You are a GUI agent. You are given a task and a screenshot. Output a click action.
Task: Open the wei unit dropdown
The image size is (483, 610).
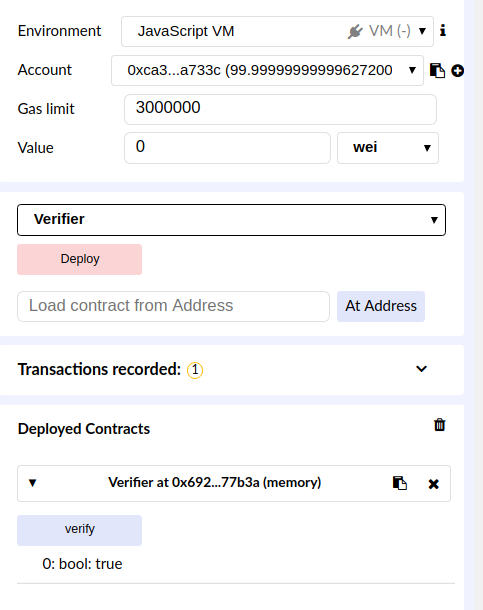(x=388, y=148)
